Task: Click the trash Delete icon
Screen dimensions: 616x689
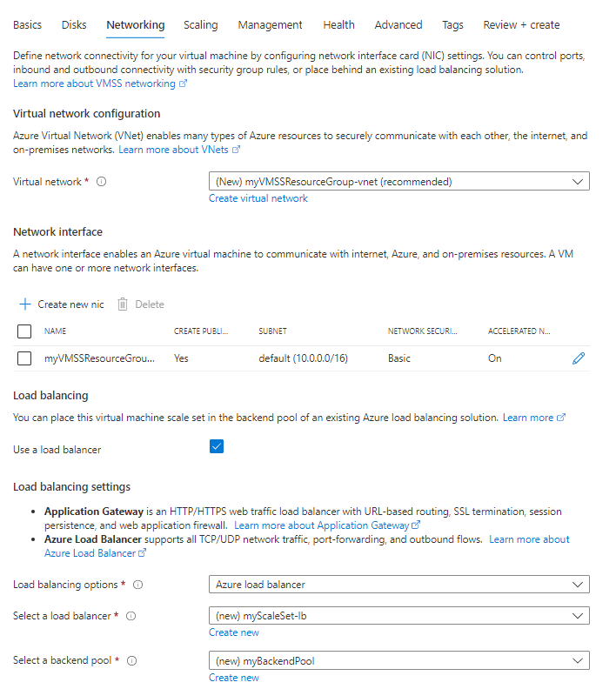Action: pos(123,304)
